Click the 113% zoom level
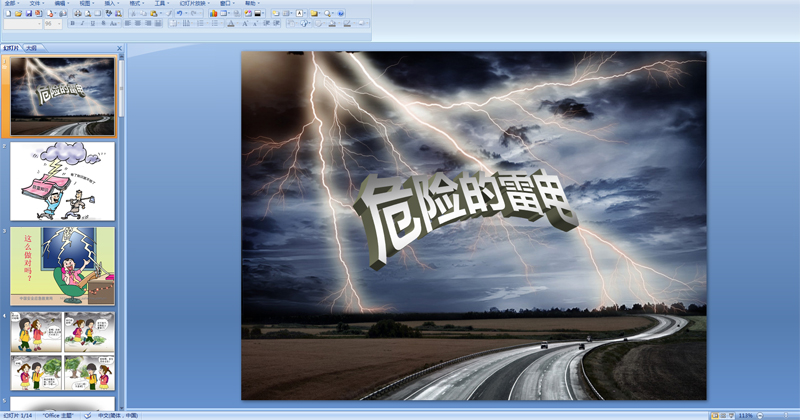Screen dimensions: 800x420 point(745,415)
